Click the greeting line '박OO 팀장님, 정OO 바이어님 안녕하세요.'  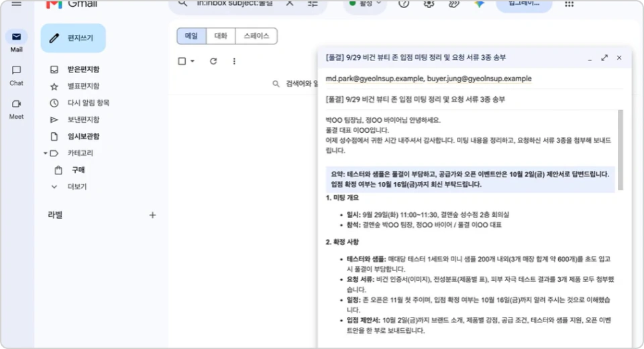(383, 120)
